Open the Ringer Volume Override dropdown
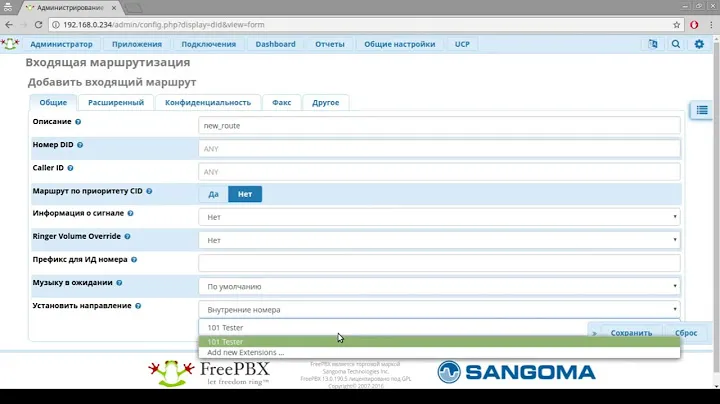Viewport: 720px width, 404px height. (439, 240)
